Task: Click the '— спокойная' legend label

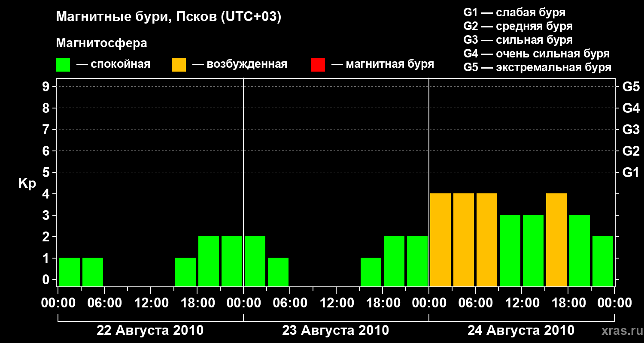Action: (113, 64)
